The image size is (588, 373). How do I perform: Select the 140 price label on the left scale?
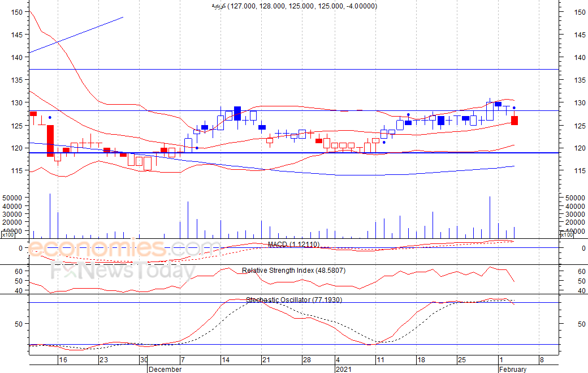(17, 57)
